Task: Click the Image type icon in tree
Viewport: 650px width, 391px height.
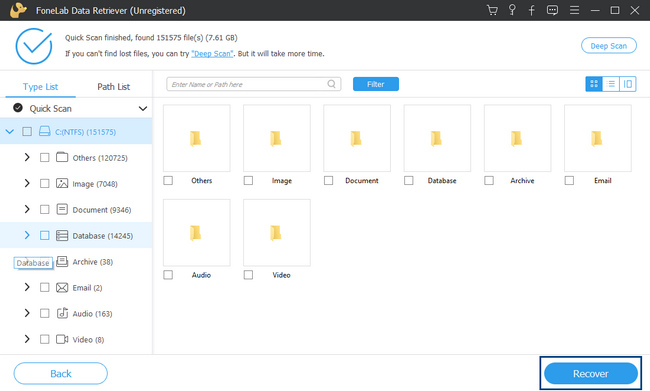Action: (x=62, y=183)
